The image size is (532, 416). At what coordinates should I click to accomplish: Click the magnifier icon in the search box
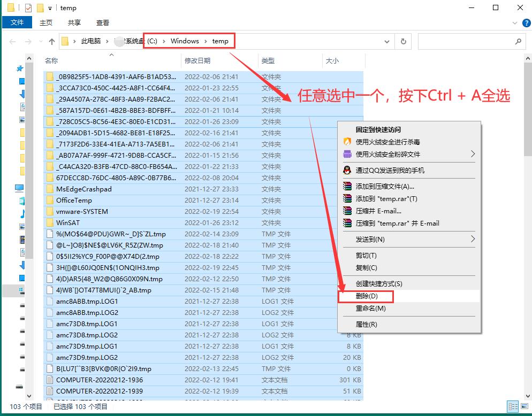518,41
